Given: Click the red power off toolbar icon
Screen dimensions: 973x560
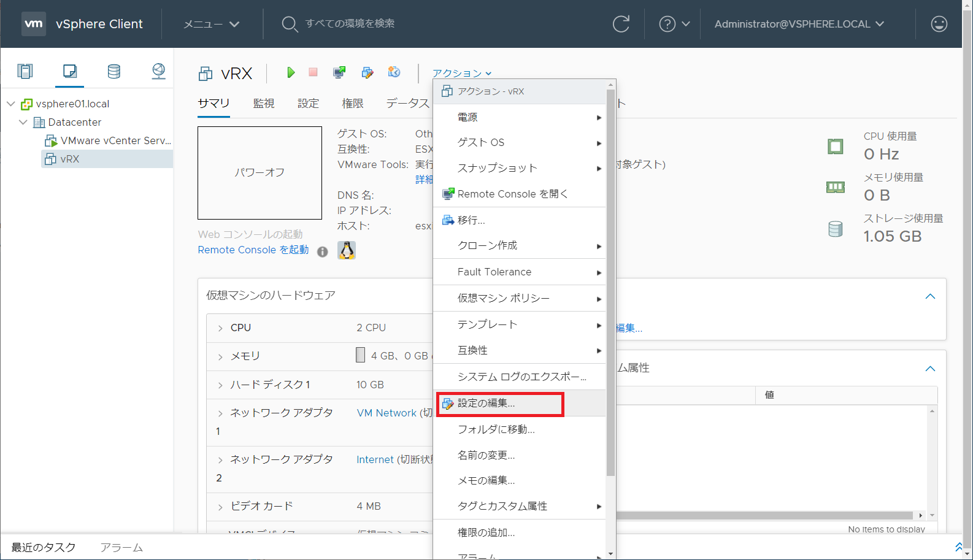Looking at the screenshot, I should 313,72.
